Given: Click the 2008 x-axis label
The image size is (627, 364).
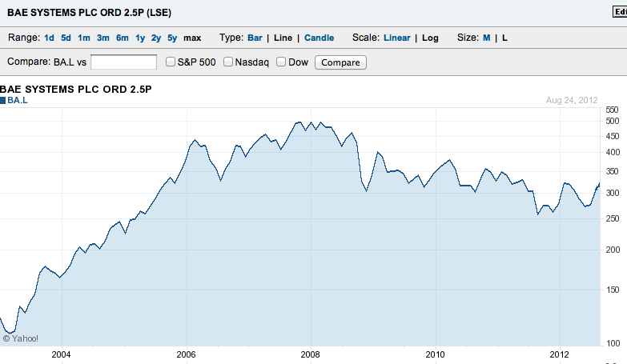Looking at the screenshot, I should click(311, 354).
